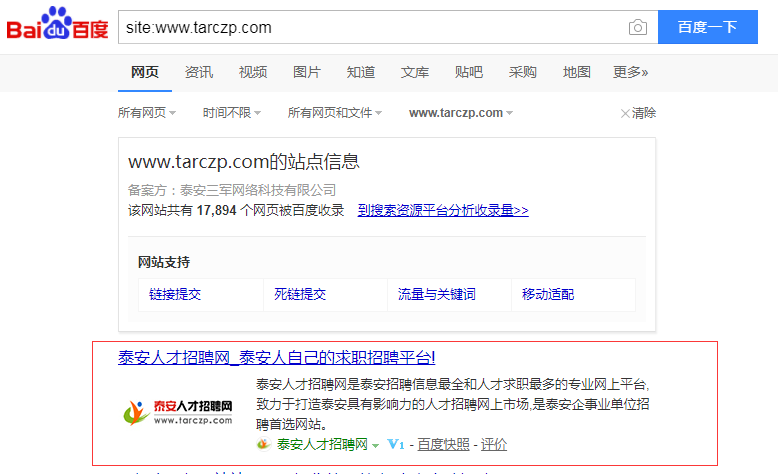This screenshot has height=474, width=778.
Task: Open the result title 泰安人才招聘网_泰安人自己的求职招聘平台!
Action: pyautogui.click(x=277, y=357)
